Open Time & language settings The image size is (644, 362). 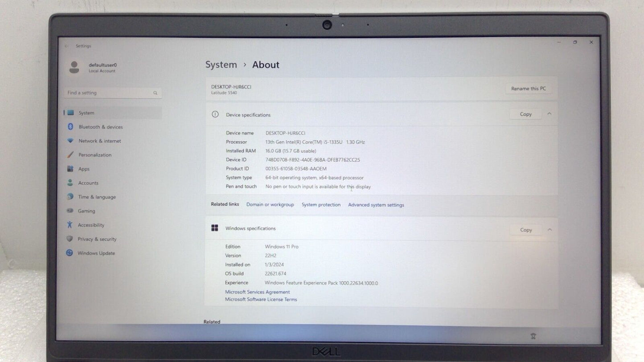(113, 197)
